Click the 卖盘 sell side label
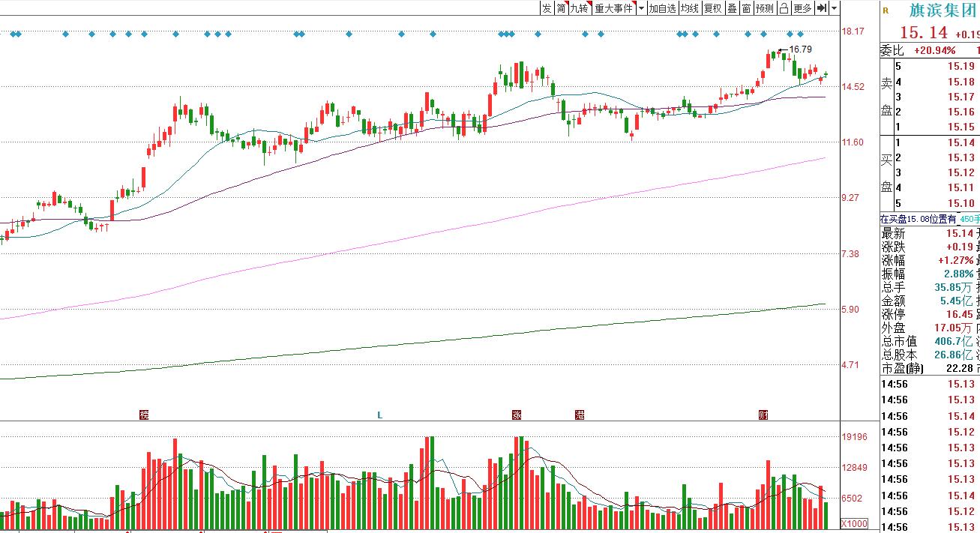 [886, 97]
